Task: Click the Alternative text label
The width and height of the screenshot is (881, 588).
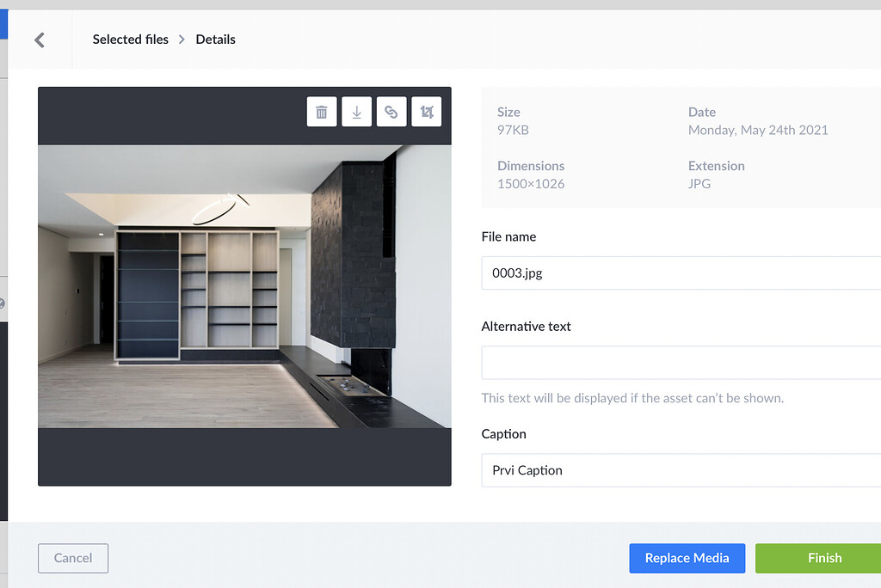Action: click(x=526, y=327)
